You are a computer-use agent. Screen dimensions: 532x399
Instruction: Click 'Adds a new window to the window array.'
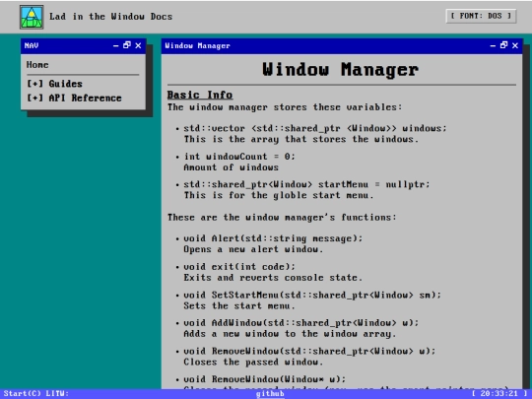[290, 334]
